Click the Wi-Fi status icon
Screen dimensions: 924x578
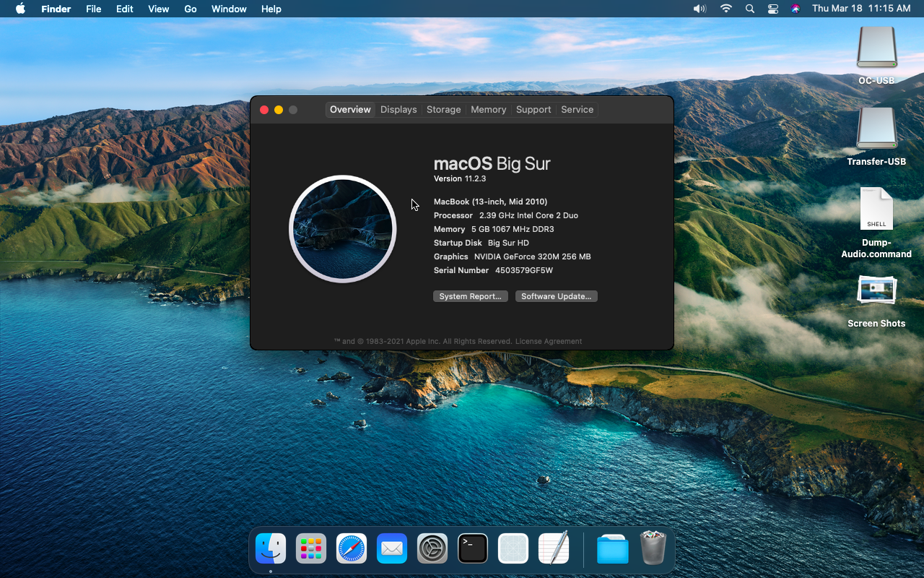click(x=725, y=9)
